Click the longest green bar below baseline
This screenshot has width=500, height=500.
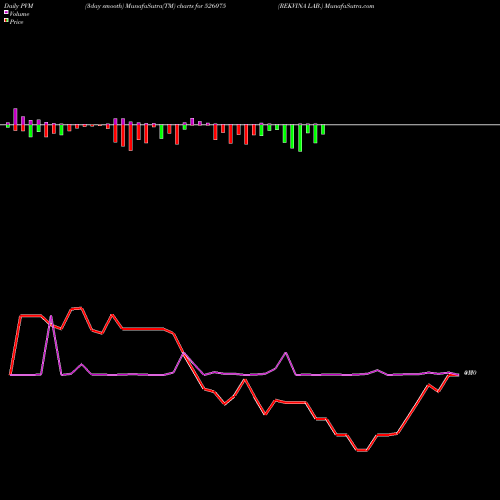click(300, 138)
